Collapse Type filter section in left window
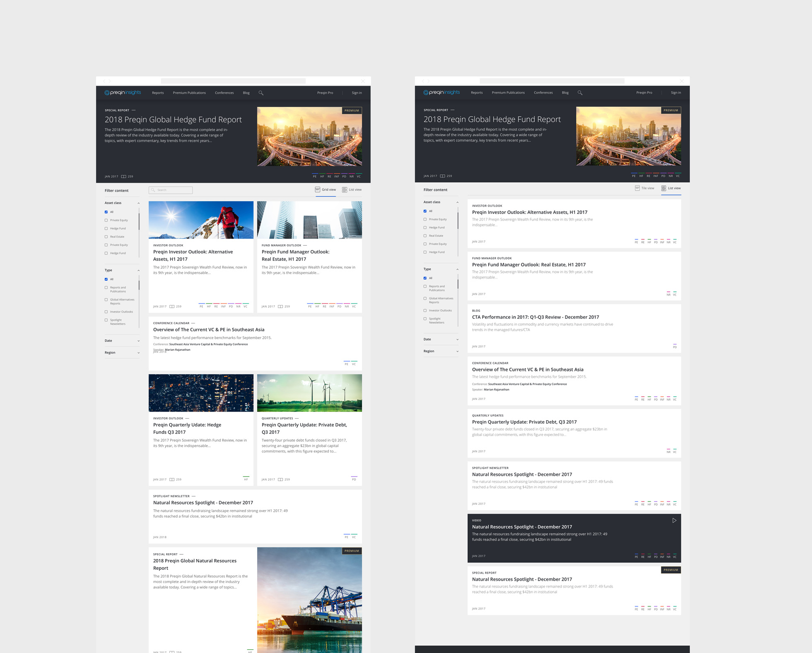 point(138,270)
